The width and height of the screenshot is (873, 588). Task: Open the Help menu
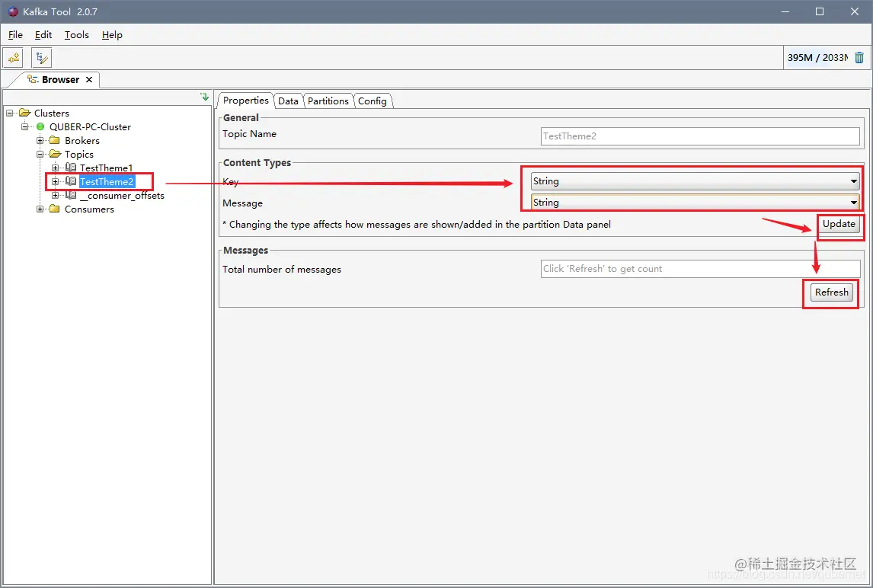click(x=112, y=34)
